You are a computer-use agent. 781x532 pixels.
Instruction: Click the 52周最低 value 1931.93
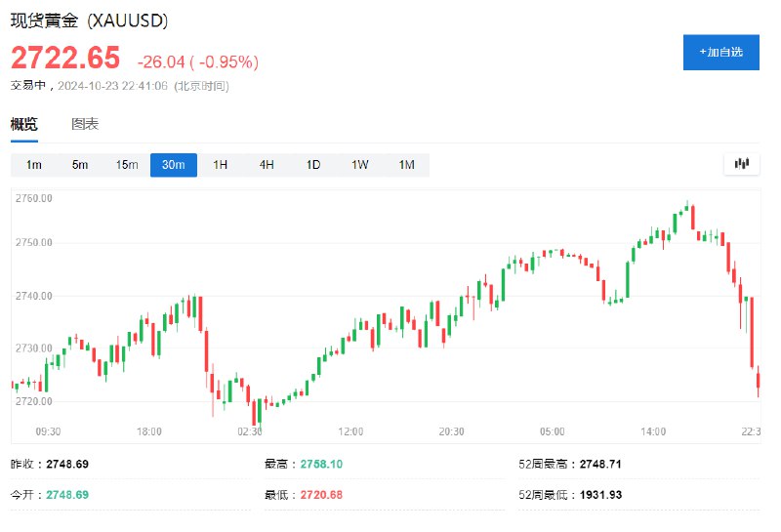pyautogui.click(x=600, y=495)
